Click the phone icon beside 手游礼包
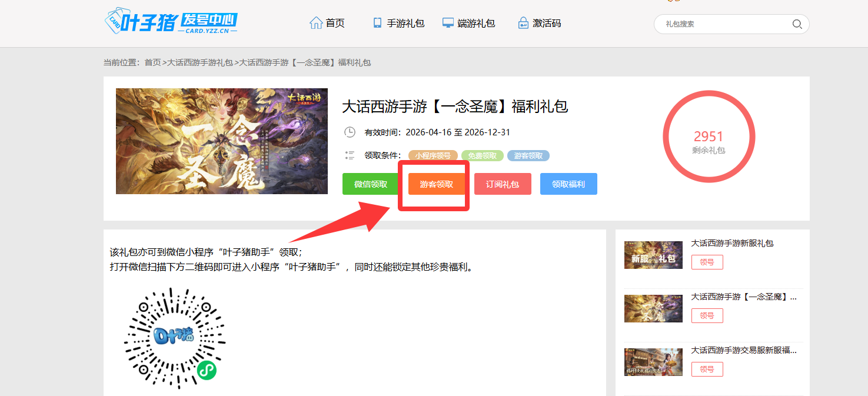The image size is (868, 396). (x=377, y=23)
